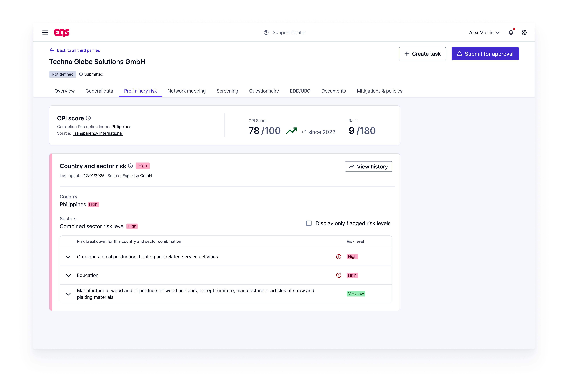568x392 pixels.
Task: Open the Network mapping tab
Action: click(186, 91)
